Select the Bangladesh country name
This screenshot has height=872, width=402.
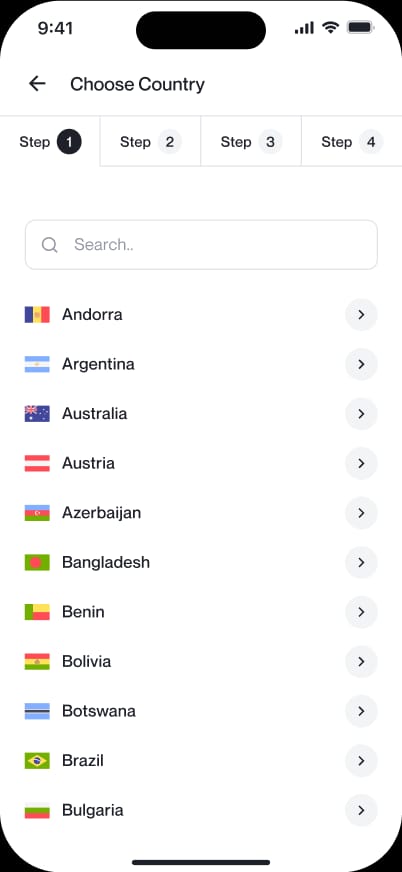click(106, 562)
